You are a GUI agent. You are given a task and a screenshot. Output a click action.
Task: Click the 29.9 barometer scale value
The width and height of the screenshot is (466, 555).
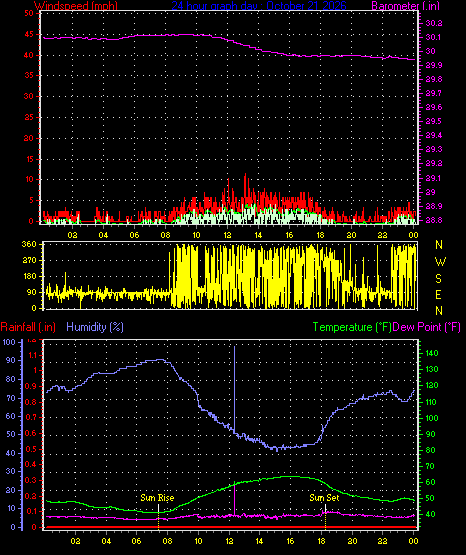click(x=434, y=65)
